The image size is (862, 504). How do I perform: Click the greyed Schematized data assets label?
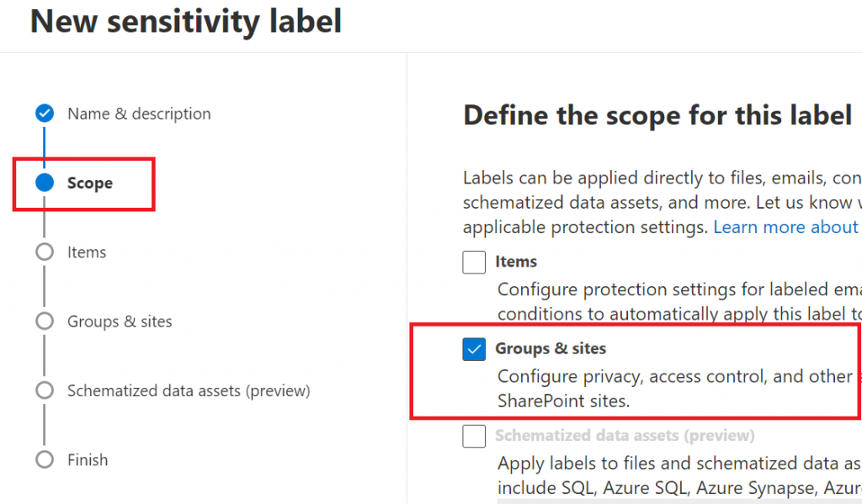pos(625,435)
